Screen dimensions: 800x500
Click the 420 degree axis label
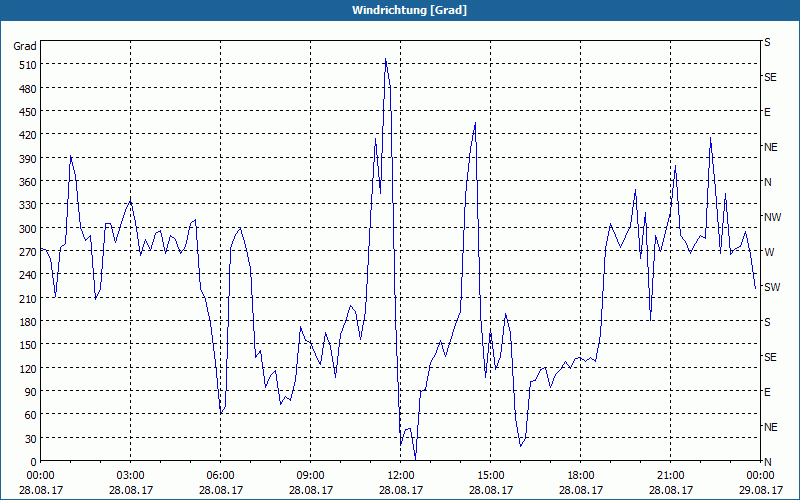coord(27,135)
